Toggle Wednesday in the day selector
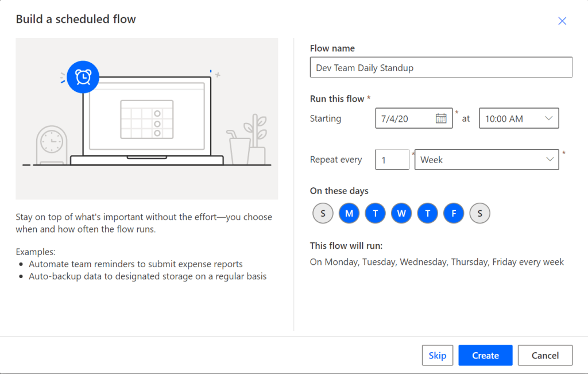 coord(401,214)
